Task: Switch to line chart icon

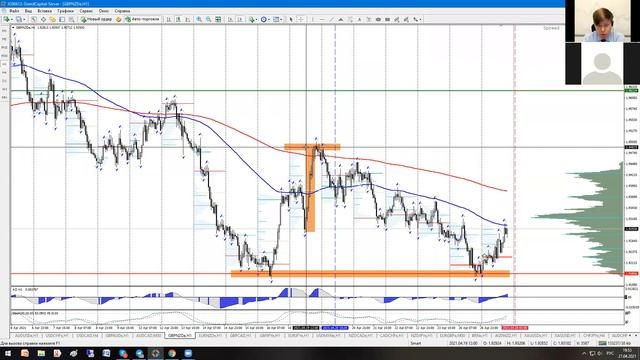Action: click(x=188, y=19)
